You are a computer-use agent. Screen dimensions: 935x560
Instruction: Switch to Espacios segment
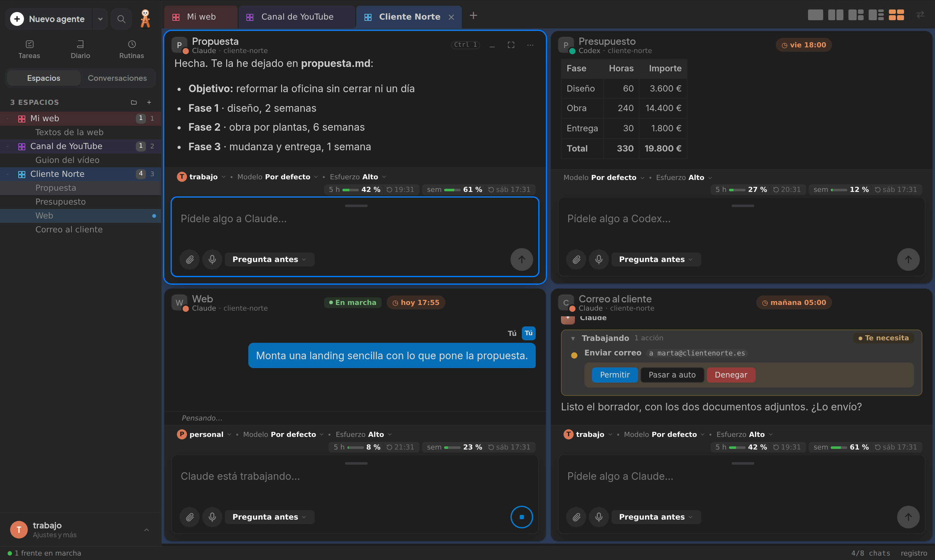coord(44,78)
